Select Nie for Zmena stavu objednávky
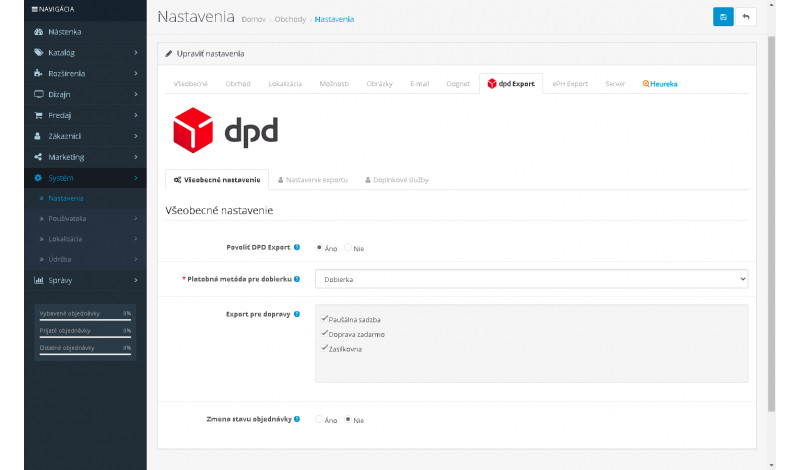The height and width of the screenshot is (470, 800). [x=348, y=419]
